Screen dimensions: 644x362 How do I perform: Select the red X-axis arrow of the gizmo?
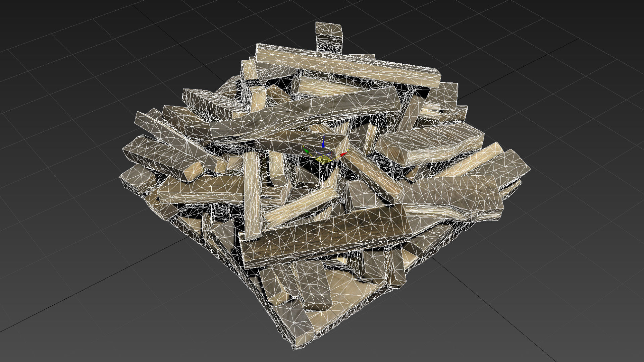pos(343,154)
